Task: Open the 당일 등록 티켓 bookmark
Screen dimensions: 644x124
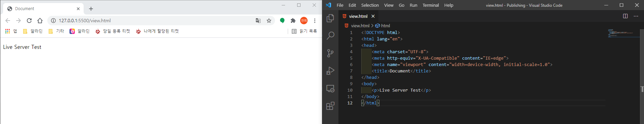Action: [113, 31]
